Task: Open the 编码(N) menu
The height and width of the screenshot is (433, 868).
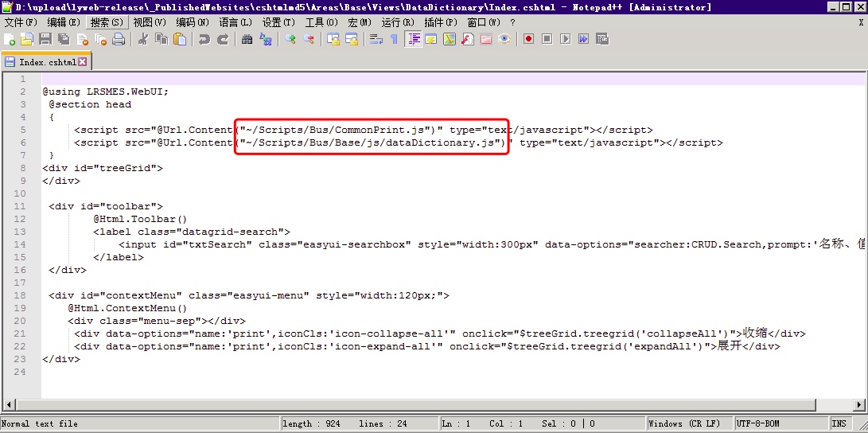Action: pos(193,23)
